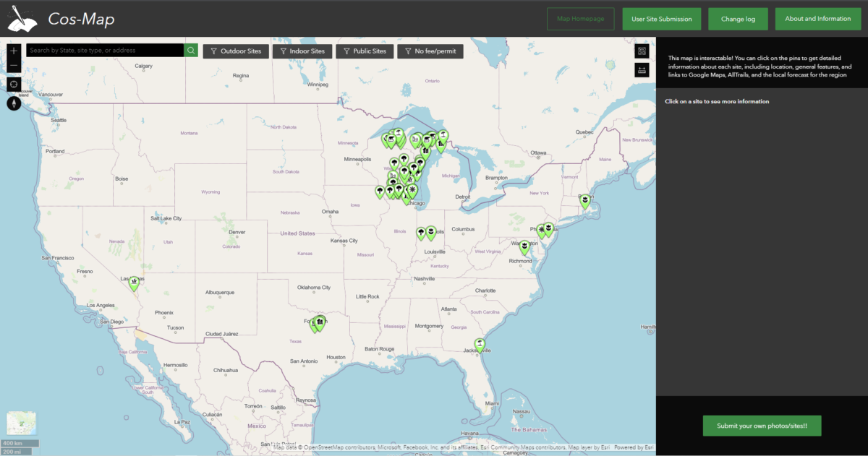Select the measurement tool icon
868x456 pixels.
[x=642, y=69]
